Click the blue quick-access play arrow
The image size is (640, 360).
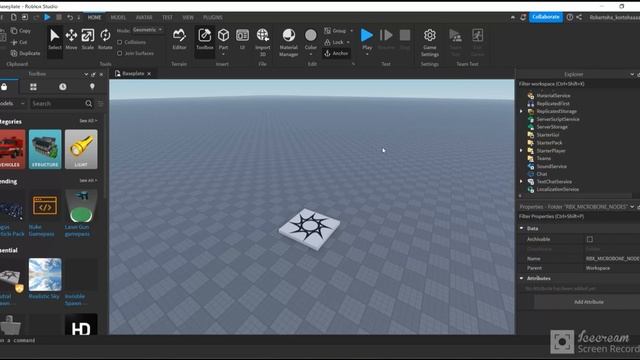point(47,17)
